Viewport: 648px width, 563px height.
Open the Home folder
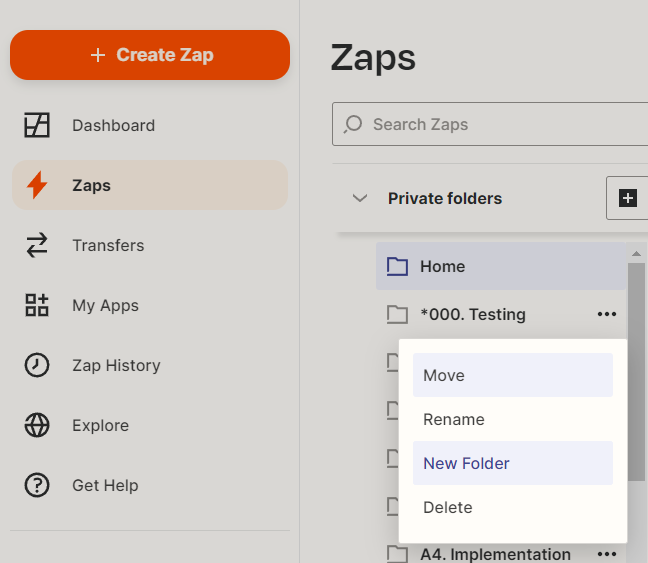pos(442,266)
